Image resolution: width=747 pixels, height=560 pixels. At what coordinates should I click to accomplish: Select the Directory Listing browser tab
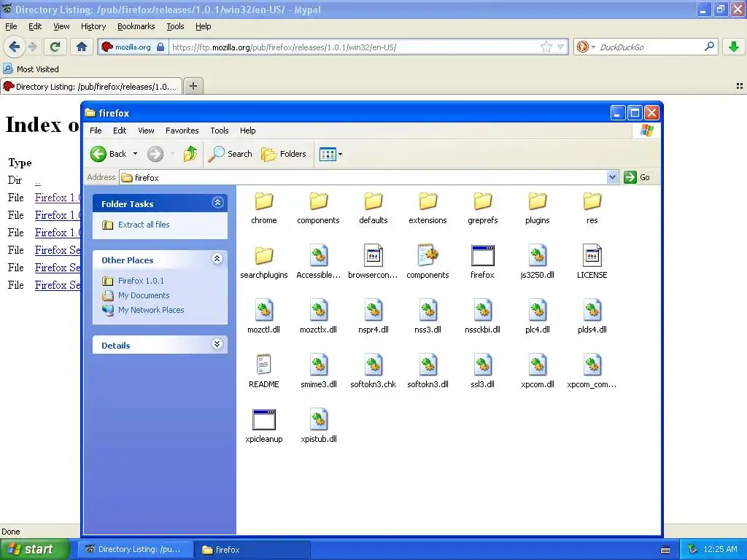pos(91,86)
